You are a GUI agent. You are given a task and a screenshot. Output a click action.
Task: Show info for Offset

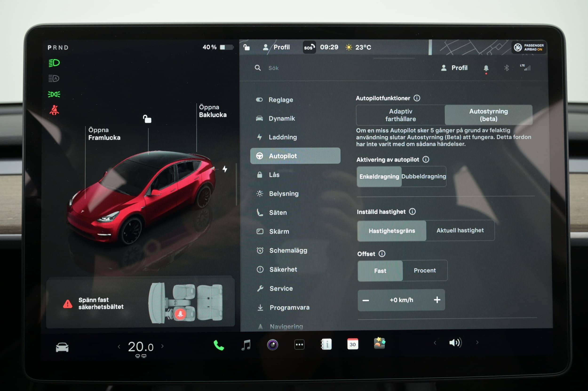click(x=382, y=254)
